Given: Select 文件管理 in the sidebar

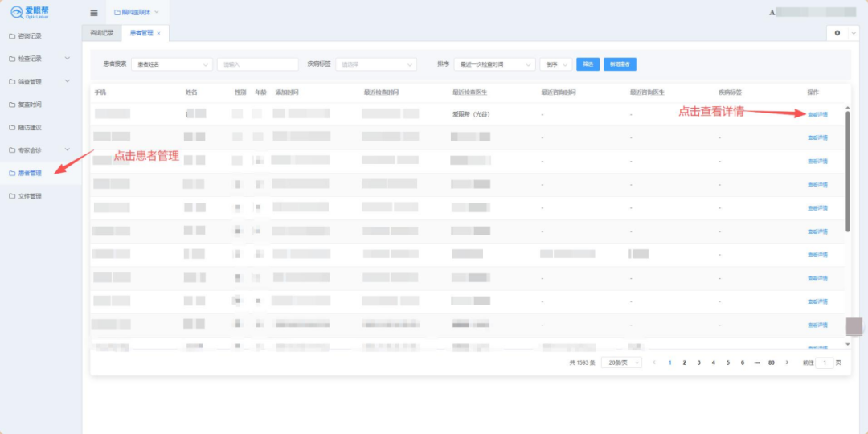Looking at the screenshot, I should click(30, 196).
